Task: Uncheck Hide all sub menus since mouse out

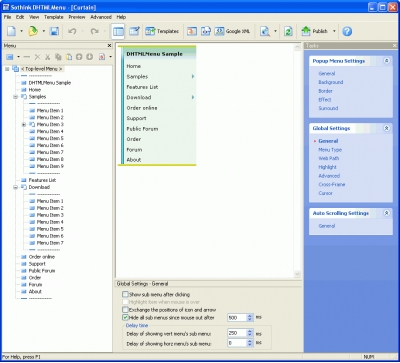Action: coord(125,317)
